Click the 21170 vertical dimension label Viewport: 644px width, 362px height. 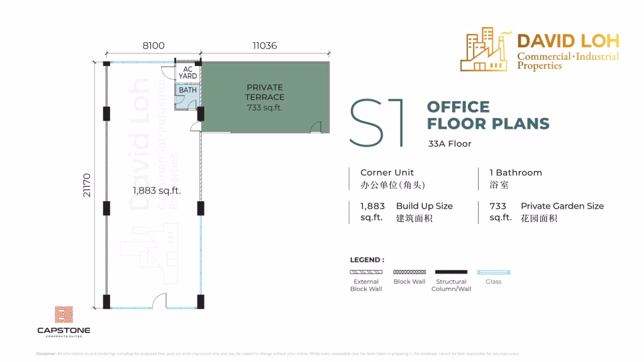tap(86, 185)
